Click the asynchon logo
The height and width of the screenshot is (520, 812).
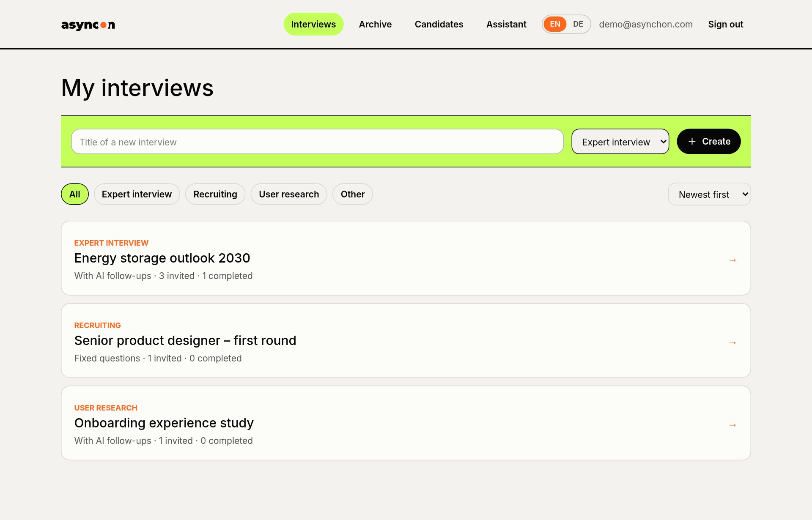[88, 25]
